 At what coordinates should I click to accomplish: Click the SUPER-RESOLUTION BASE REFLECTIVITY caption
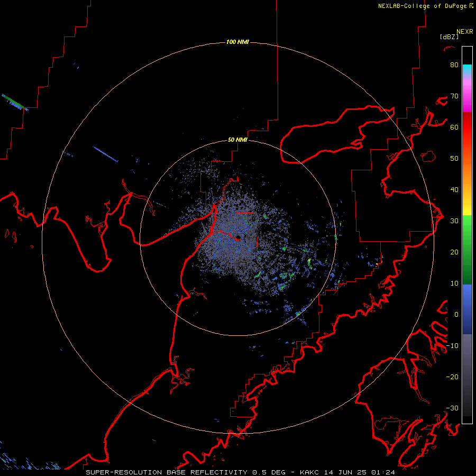(167, 472)
